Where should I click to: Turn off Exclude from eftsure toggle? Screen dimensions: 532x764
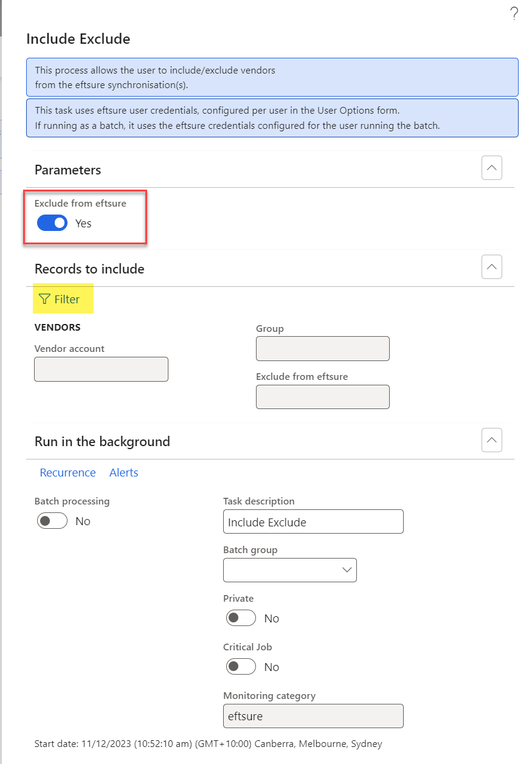(x=52, y=223)
